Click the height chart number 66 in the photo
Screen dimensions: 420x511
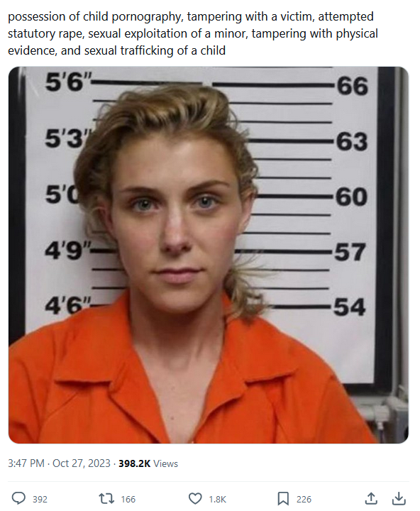coord(352,86)
